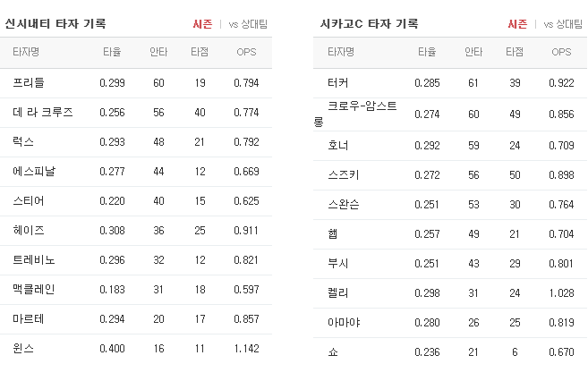
Task: Select batter 프리들 row name
Action: [x=29, y=82]
